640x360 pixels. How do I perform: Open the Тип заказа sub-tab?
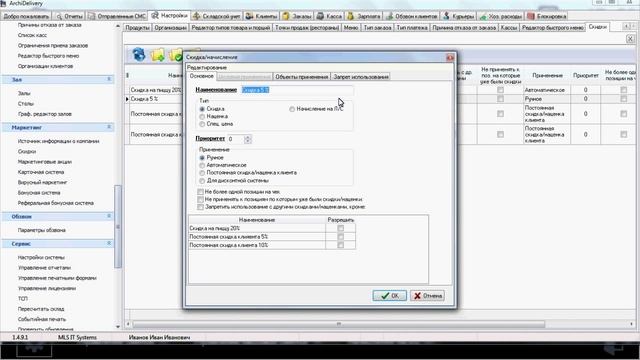378,27
